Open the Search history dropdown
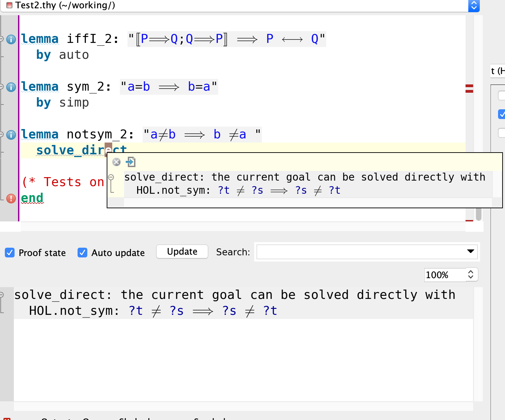Screen dimensions: 505x420 point(470,252)
